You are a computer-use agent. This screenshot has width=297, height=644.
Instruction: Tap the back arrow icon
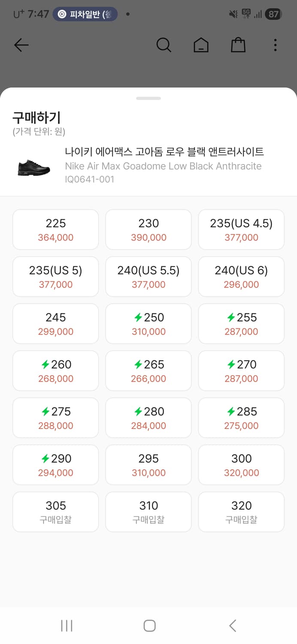point(21,45)
